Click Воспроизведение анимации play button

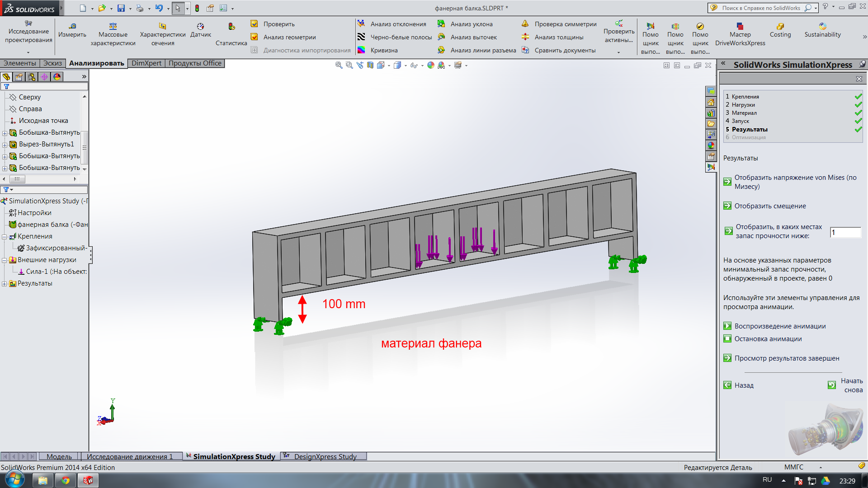click(727, 326)
